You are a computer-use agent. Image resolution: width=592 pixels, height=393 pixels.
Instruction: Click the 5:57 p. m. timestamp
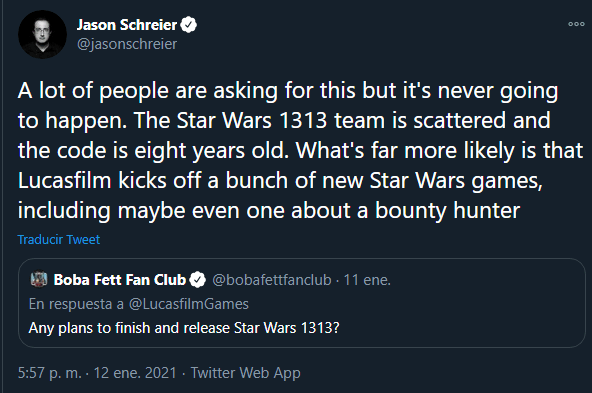tap(49, 373)
